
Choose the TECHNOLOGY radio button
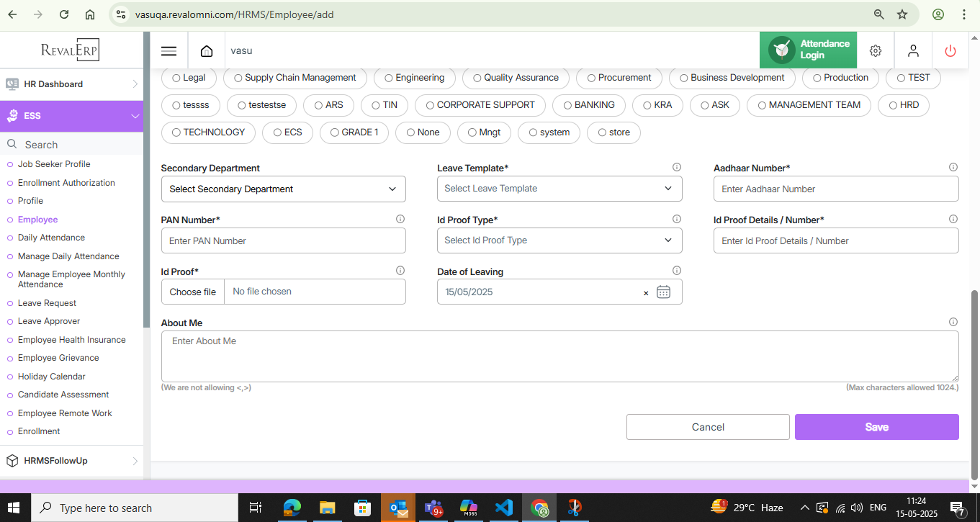[176, 132]
